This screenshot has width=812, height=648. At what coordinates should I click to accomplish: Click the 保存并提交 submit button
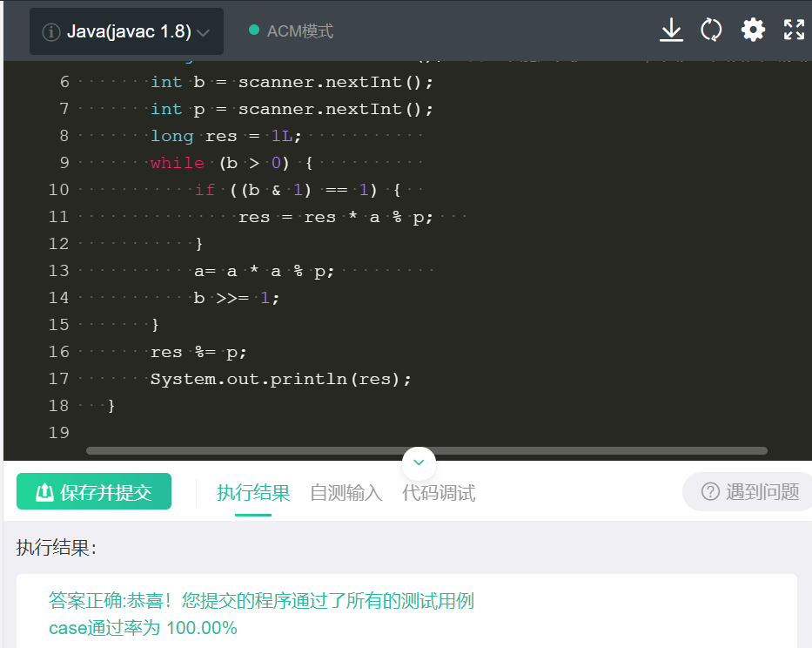click(x=93, y=491)
